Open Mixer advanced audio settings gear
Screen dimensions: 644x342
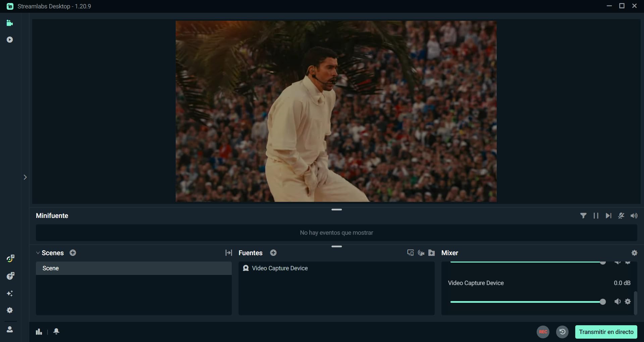pyautogui.click(x=634, y=253)
